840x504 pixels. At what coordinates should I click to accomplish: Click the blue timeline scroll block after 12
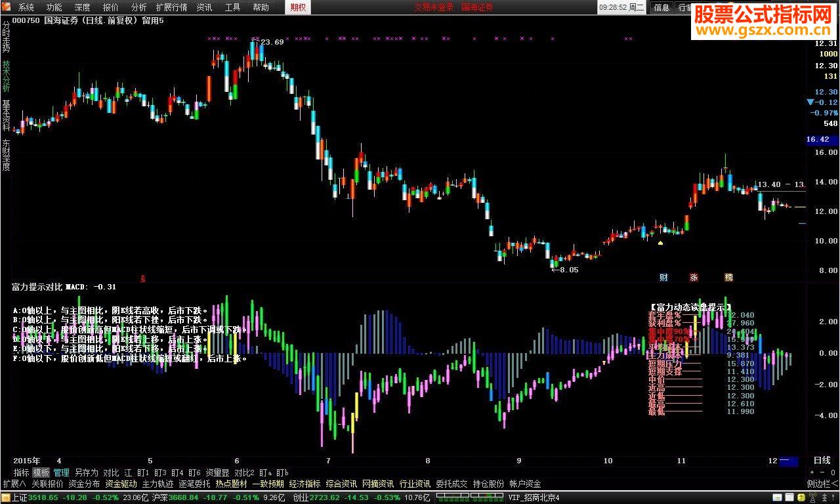[788, 461]
